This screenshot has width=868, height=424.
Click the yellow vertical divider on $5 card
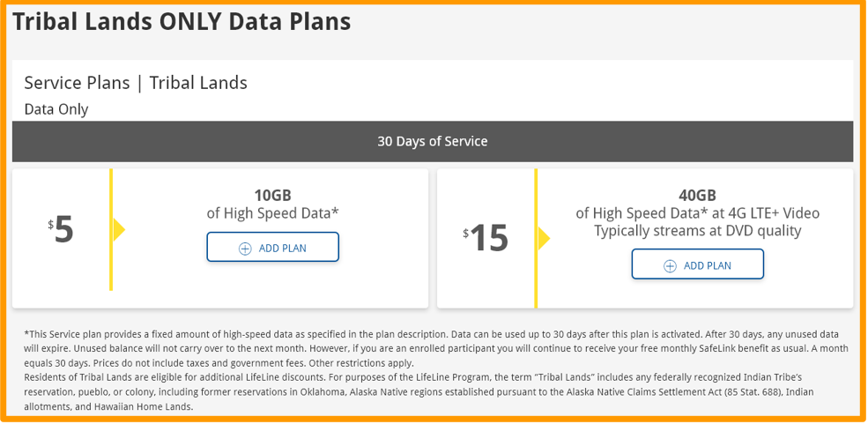(x=111, y=264)
